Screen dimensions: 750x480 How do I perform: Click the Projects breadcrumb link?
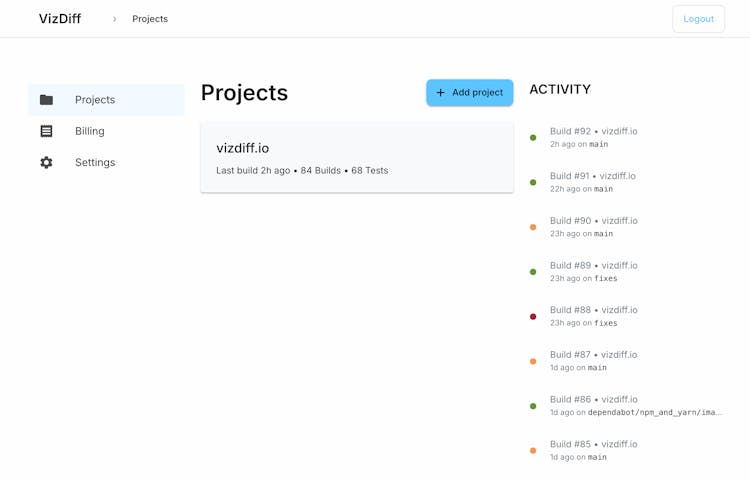pos(150,19)
